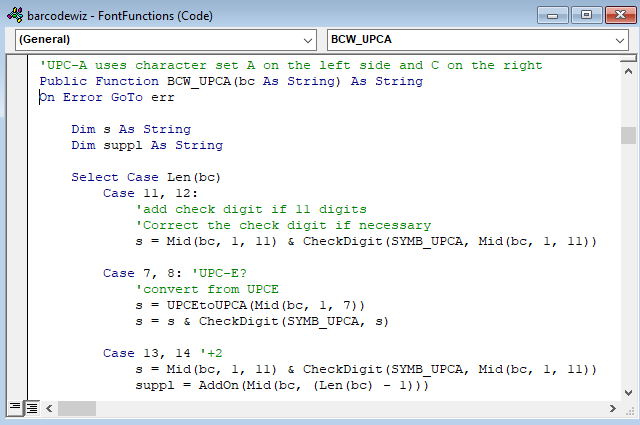Maximize the FontFunctions code window

tap(586, 15)
